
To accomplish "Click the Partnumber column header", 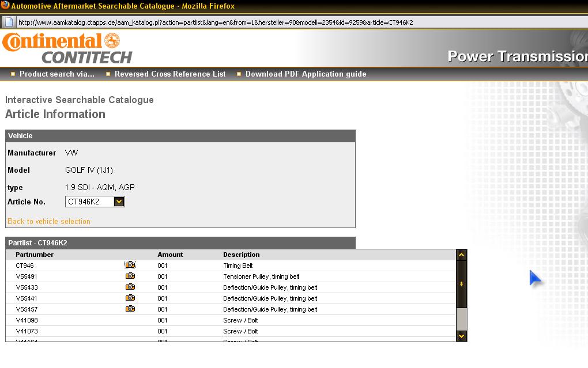I will [35, 255].
